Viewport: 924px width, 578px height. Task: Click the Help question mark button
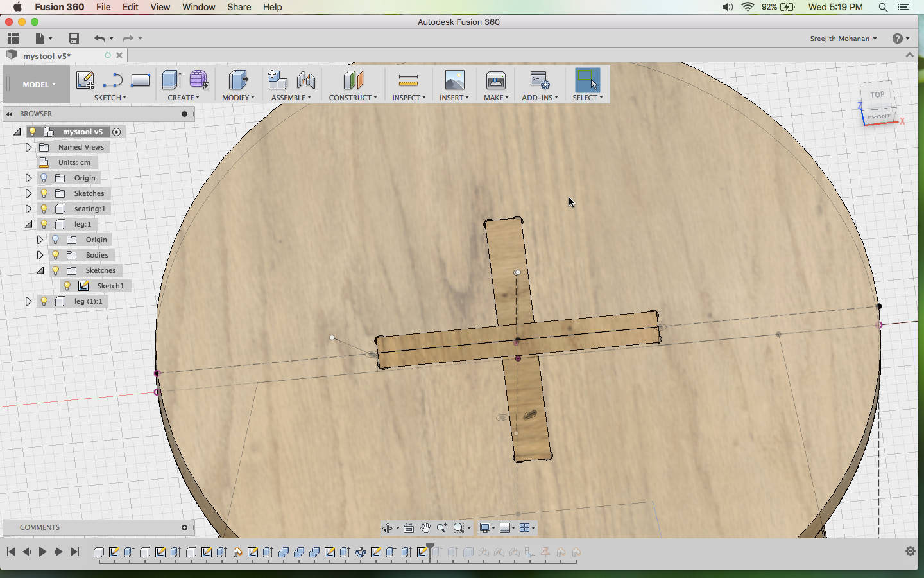[898, 39]
